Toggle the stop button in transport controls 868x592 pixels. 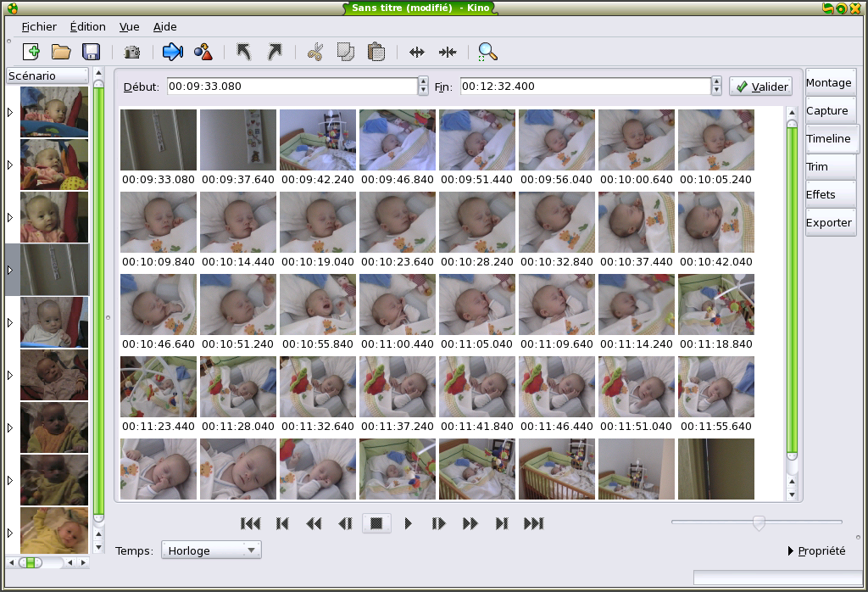(376, 523)
